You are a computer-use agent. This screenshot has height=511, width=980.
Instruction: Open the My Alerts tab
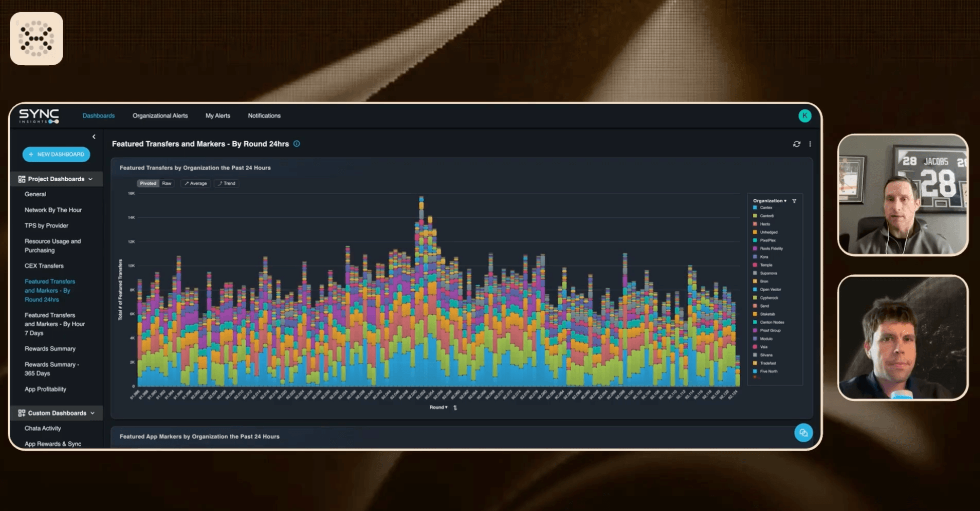tap(218, 116)
